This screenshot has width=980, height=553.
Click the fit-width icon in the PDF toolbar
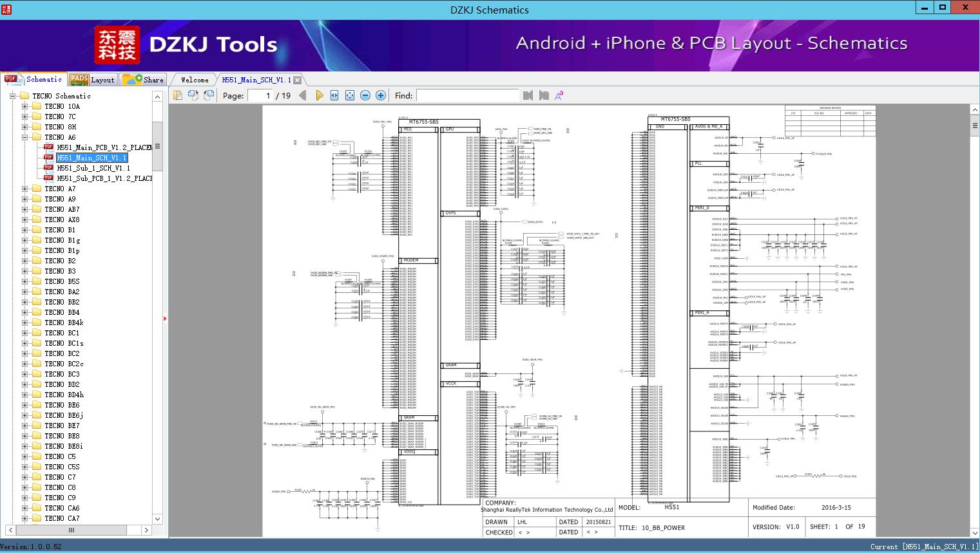(334, 95)
